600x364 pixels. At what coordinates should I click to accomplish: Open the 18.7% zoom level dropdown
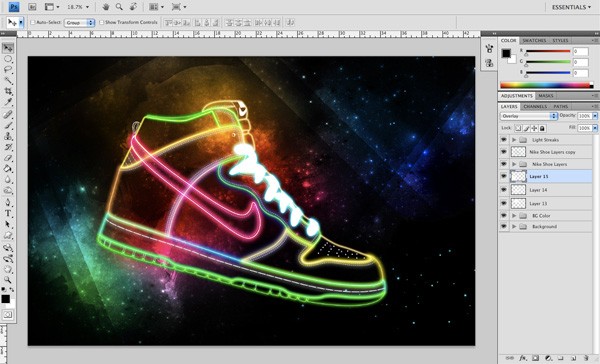(88, 7)
